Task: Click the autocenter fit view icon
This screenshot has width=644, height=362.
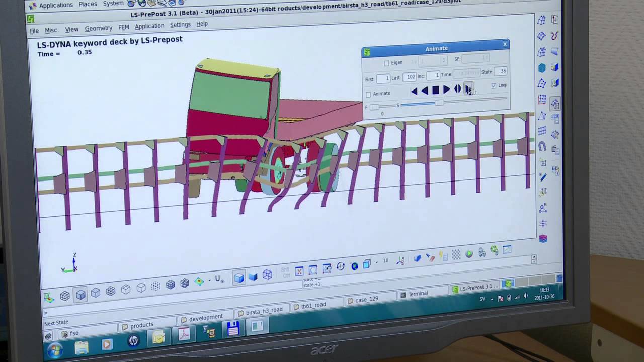Action: 299,271
